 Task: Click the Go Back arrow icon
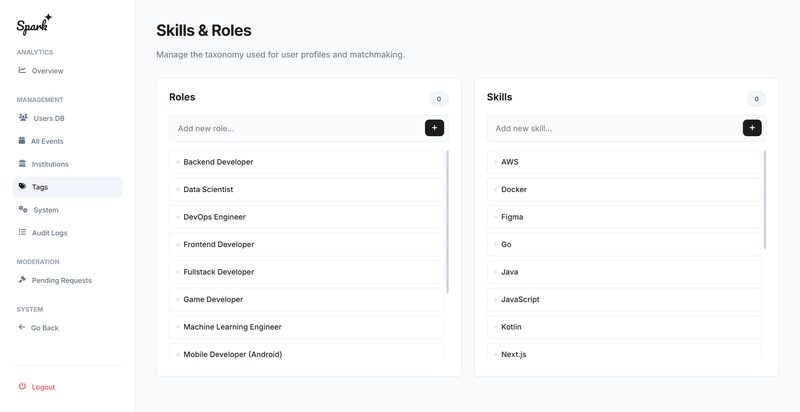[22, 327]
